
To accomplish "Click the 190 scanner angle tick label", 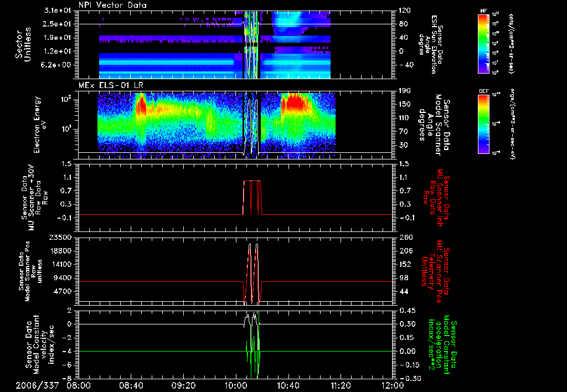I will [405, 91].
